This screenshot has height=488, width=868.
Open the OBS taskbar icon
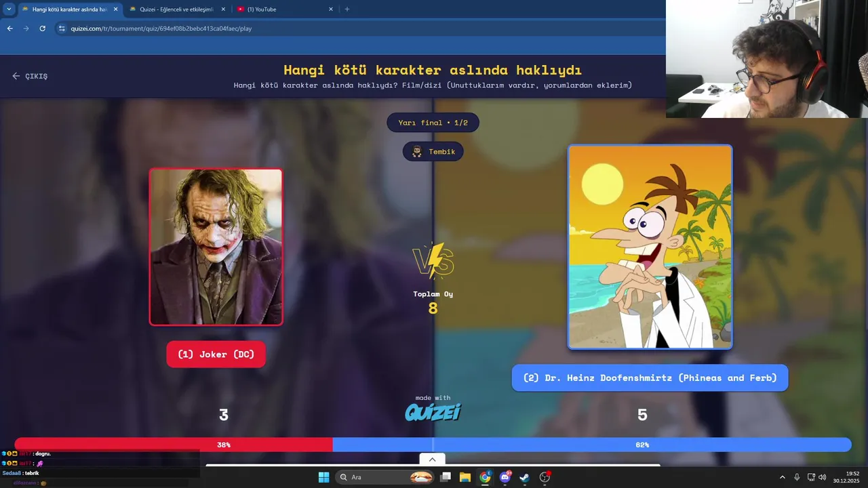(x=545, y=477)
